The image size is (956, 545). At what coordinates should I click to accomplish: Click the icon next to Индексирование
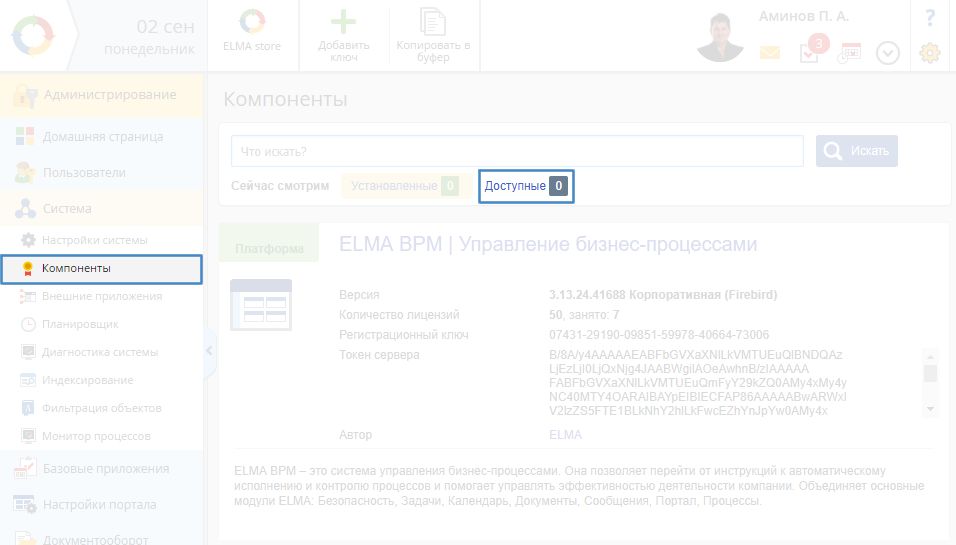click(28, 380)
